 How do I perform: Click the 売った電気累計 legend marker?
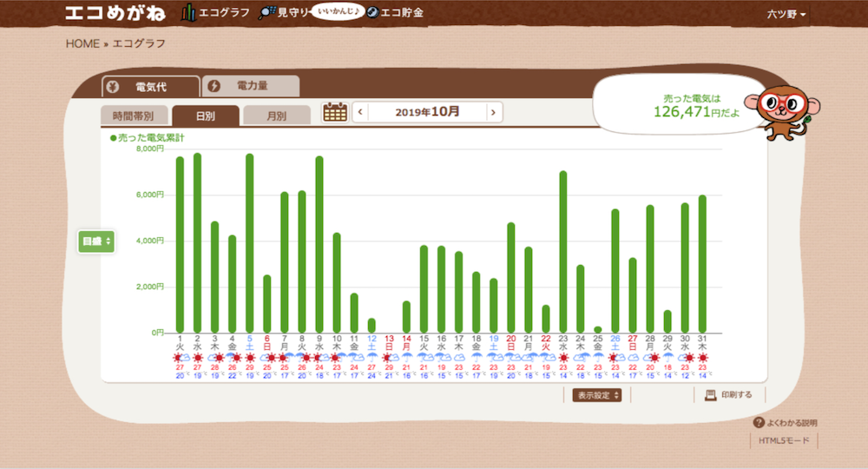click(x=114, y=138)
